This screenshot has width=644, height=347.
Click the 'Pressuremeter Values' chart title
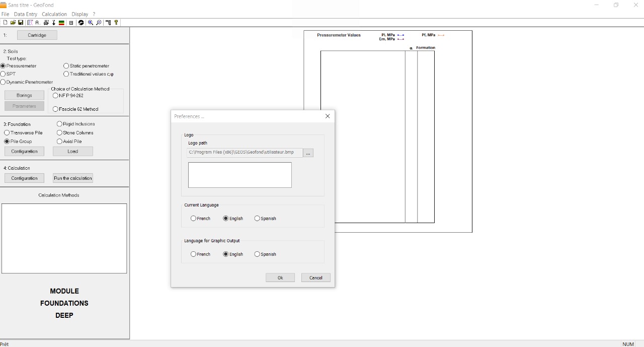(339, 35)
